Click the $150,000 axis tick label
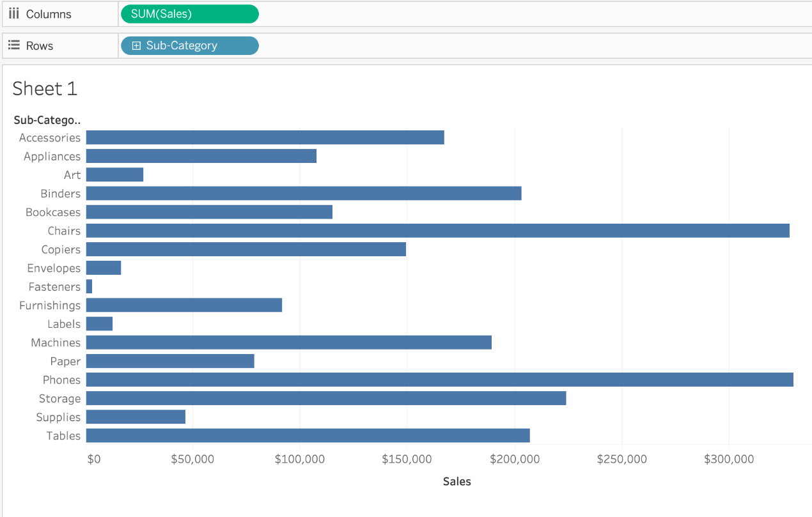Image resolution: width=812 pixels, height=517 pixels. pos(407,459)
